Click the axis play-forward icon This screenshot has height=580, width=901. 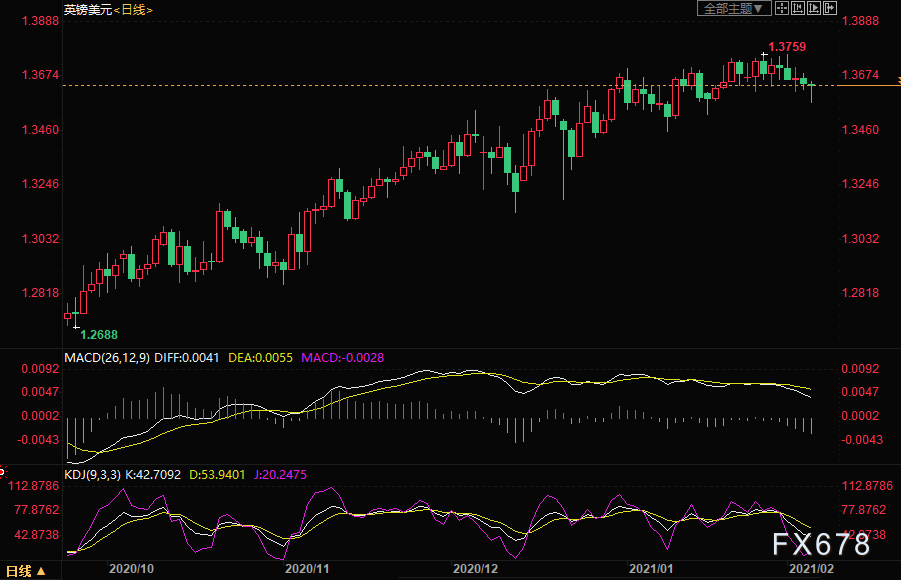pos(814,8)
